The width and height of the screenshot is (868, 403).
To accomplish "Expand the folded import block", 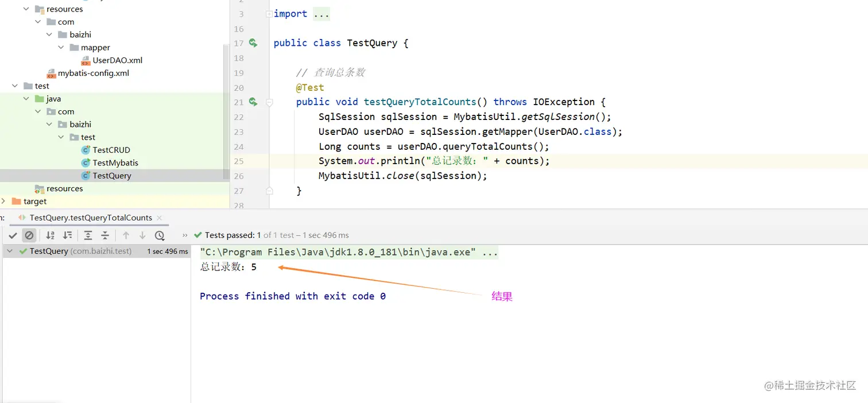I will (269, 14).
